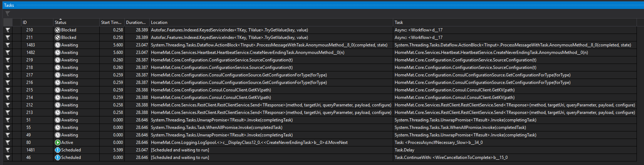Toggle the flag for task 219
Viewport: 644px width, 165px height.
coord(8,60)
